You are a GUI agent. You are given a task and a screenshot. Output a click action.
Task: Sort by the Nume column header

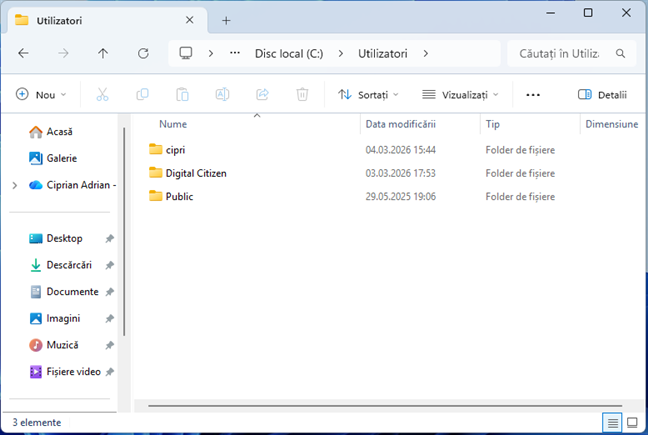pos(173,124)
